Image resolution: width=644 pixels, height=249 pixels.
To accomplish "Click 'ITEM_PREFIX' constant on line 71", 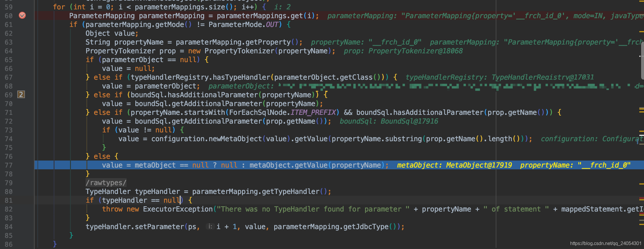I will (x=313, y=112).
